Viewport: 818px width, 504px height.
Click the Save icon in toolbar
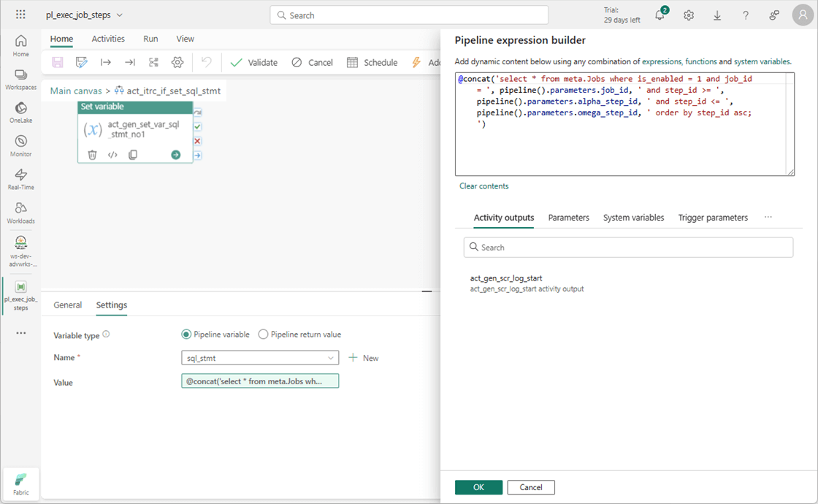58,63
